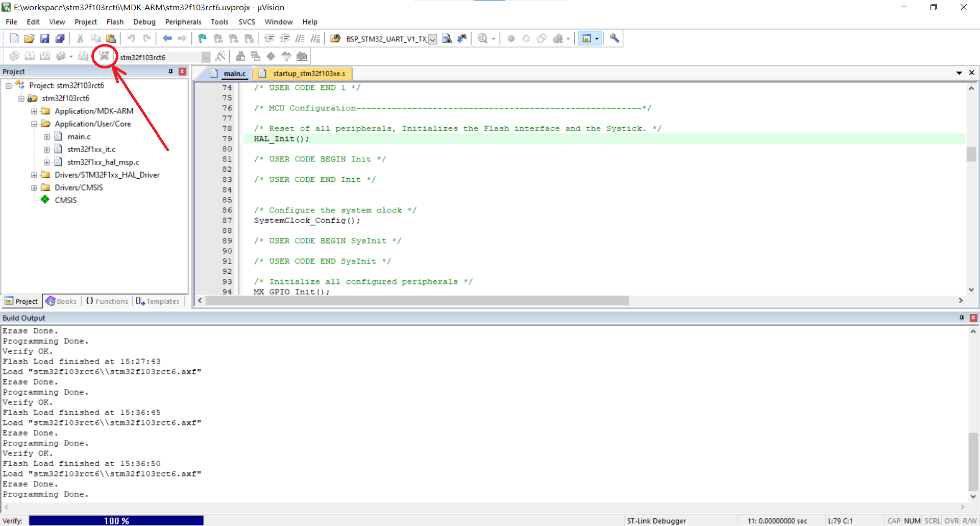Image resolution: width=980 pixels, height=526 pixels.
Task: Click the Open file folder icon
Action: tap(29, 38)
